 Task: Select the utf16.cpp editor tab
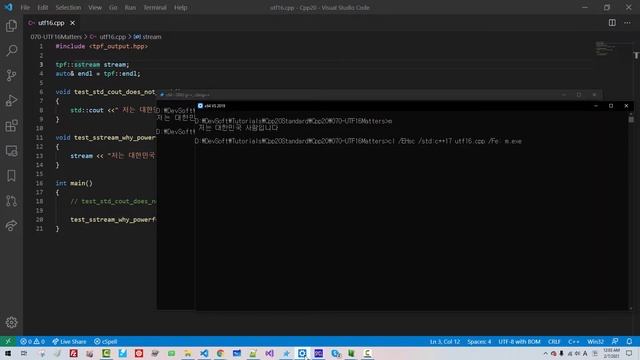click(51, 23)
